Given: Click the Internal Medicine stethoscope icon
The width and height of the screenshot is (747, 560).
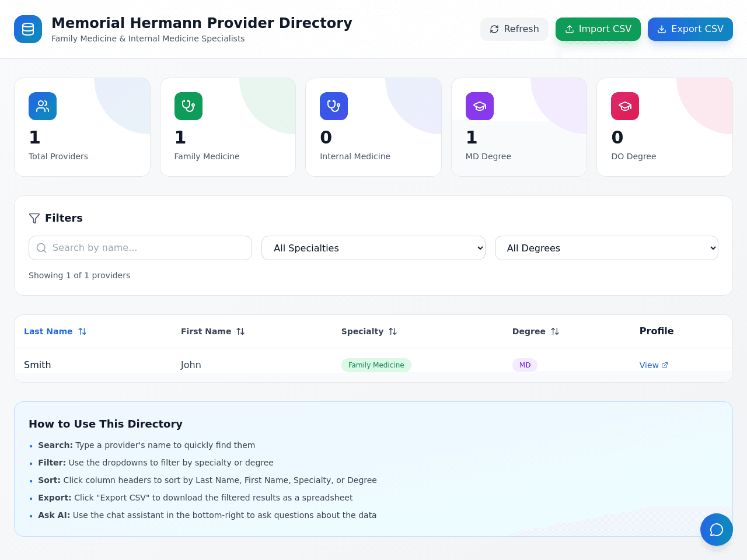Looking at the screenshot, I should [334, 106].
